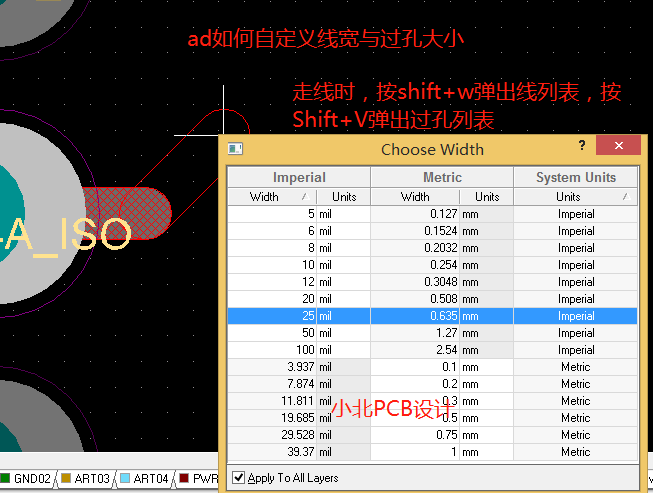
Task: Select the 100 mil width row
Action: tap(432, 350)
